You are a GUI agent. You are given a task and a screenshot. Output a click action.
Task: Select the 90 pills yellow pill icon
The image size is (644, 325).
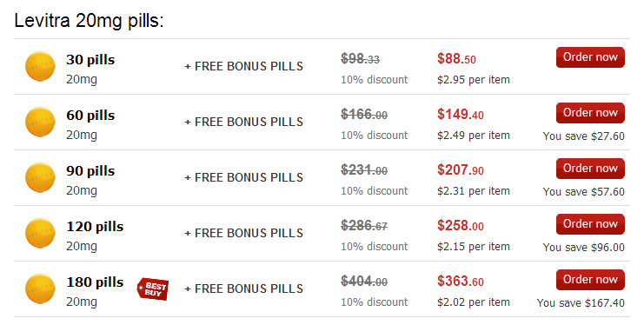pos(40,177)
